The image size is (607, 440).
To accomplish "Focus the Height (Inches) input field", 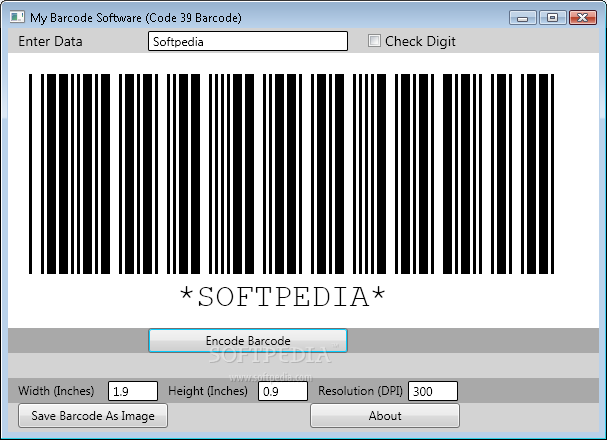I will [x=283, y=391].
